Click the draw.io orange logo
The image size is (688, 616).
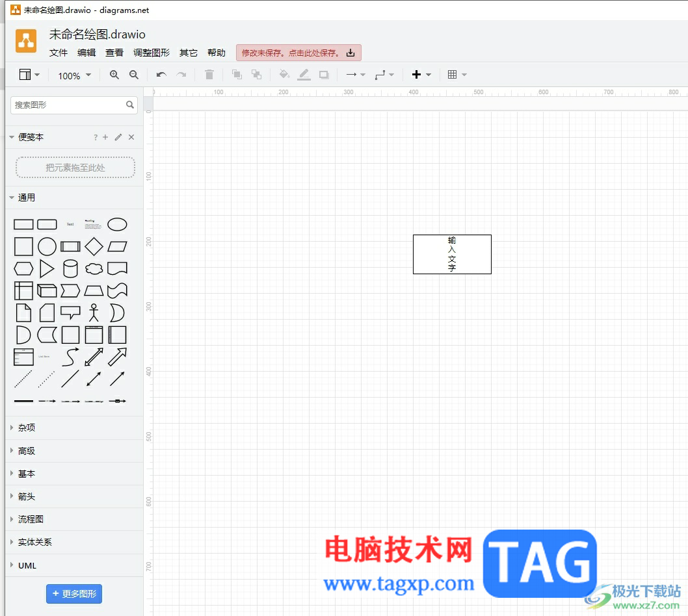click(26, 41)
